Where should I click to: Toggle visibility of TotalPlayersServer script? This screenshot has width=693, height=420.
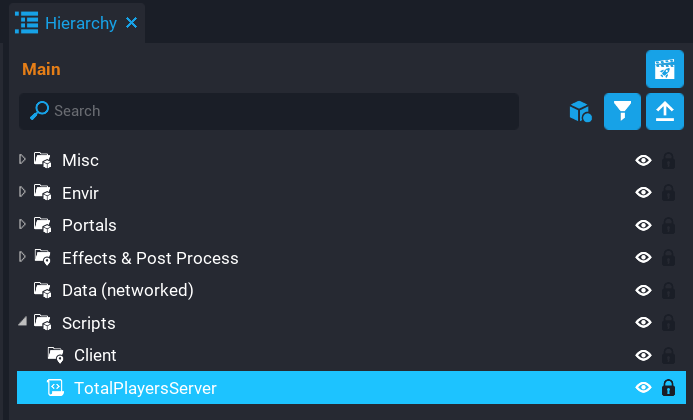click(644, 388)
